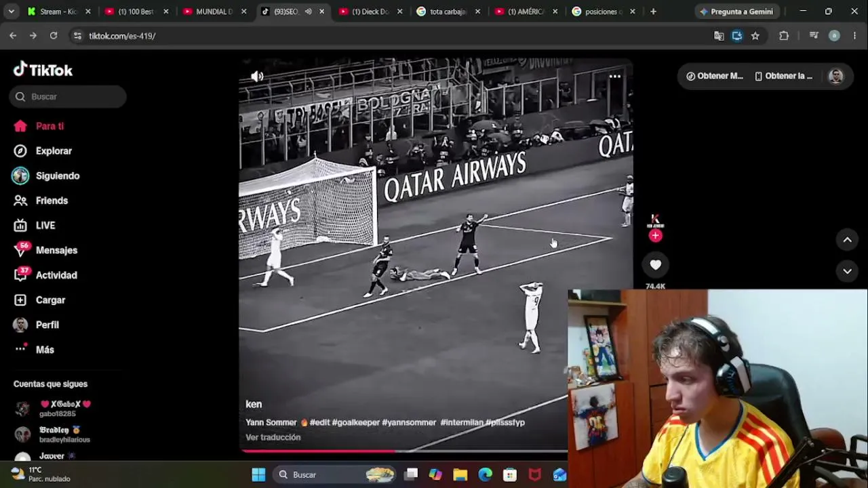Image resolution: width=868 pixels, height=488 pixels.
Task: Open the Chrome profile avatar
Action: [834, 36]
